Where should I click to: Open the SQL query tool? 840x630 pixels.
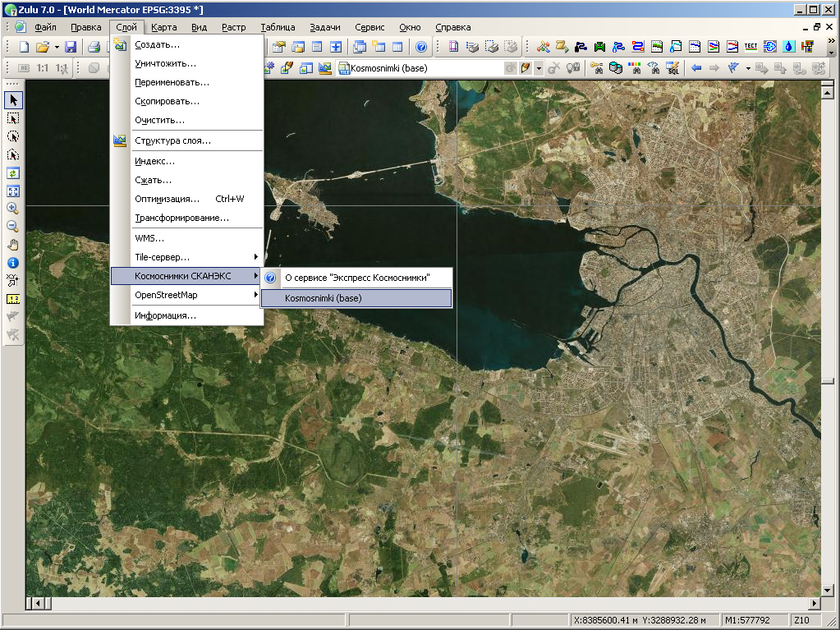(x=672, y=68)
